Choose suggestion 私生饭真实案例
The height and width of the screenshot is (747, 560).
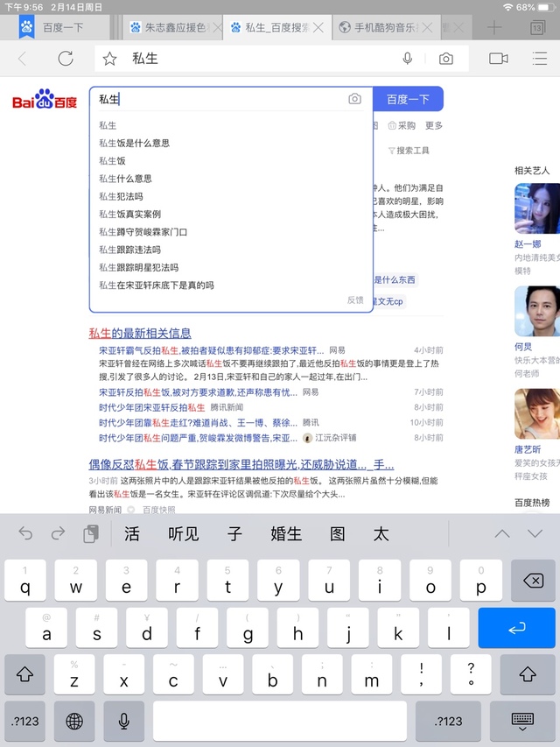130,214
